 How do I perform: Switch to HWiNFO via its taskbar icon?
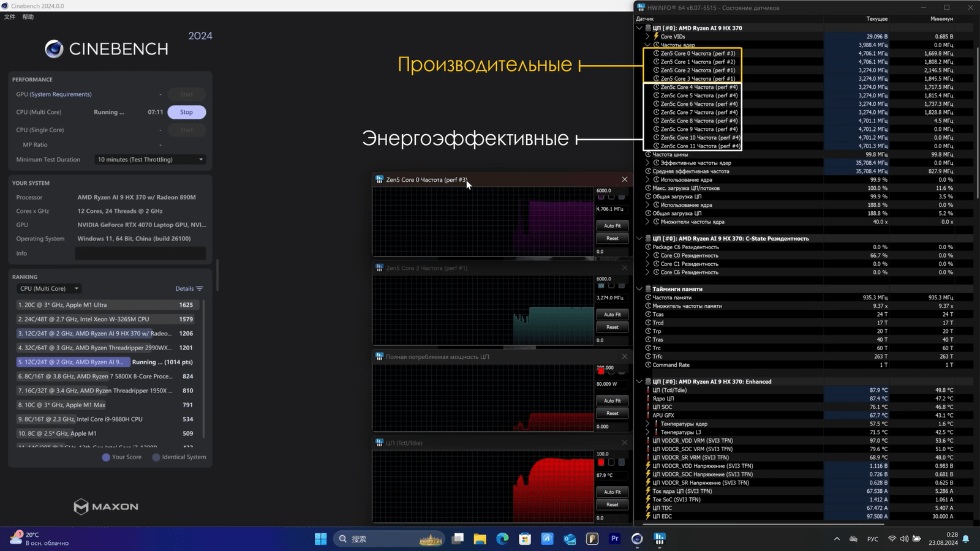click(x=660, y=539)
